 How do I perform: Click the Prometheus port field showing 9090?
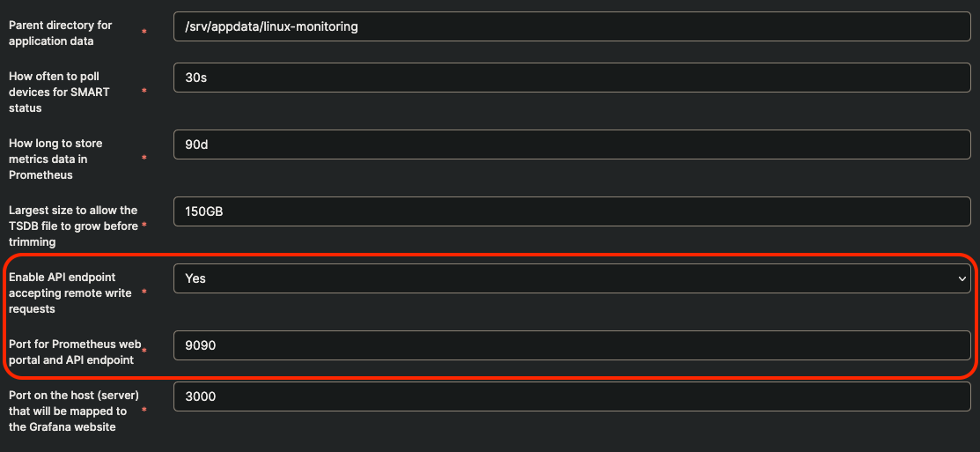pyautogui.click(x=571, y=345)
